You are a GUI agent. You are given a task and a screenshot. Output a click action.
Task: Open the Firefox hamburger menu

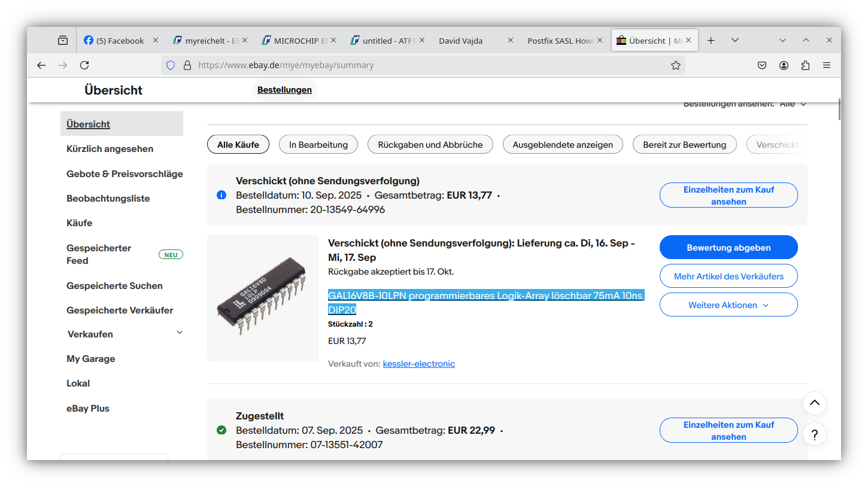827,65
